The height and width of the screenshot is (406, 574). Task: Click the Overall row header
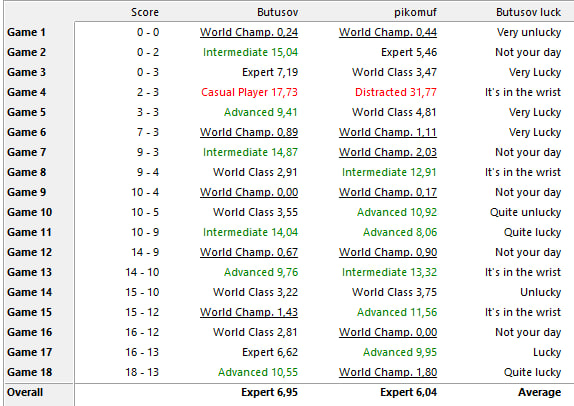point(25,392)
